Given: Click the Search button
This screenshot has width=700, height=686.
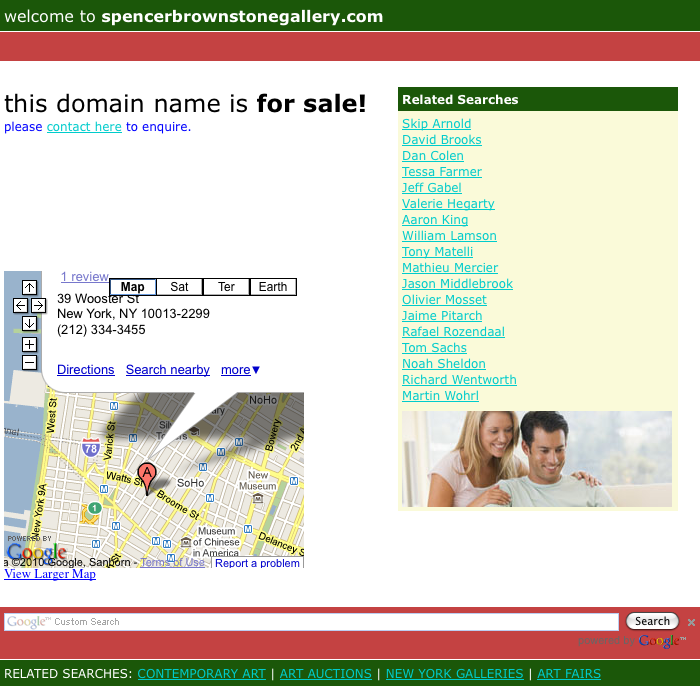Looking at the screenshot, I should pos(652,621).
